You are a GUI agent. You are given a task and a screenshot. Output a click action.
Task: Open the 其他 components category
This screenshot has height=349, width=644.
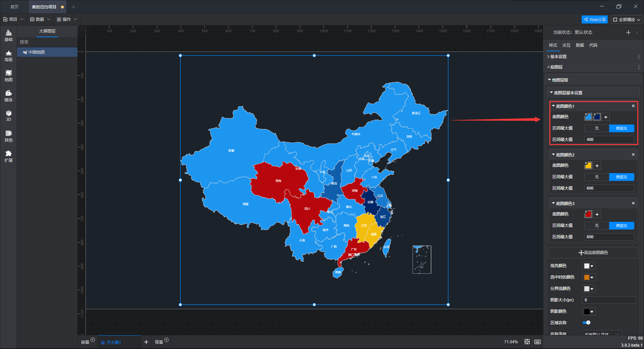tap(8, 136)
